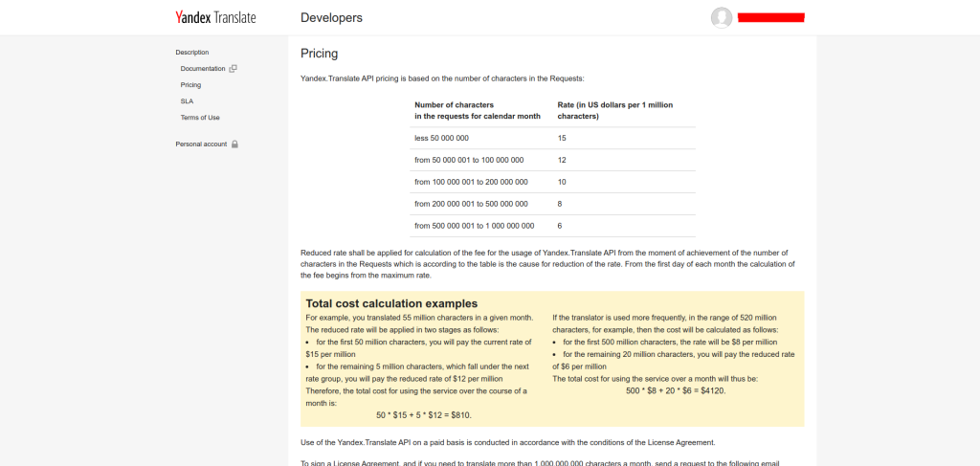980x466 pixels.
Task: Open the Yandex Translate logo link
Action: pyautogui.click(x=215, y=17)
